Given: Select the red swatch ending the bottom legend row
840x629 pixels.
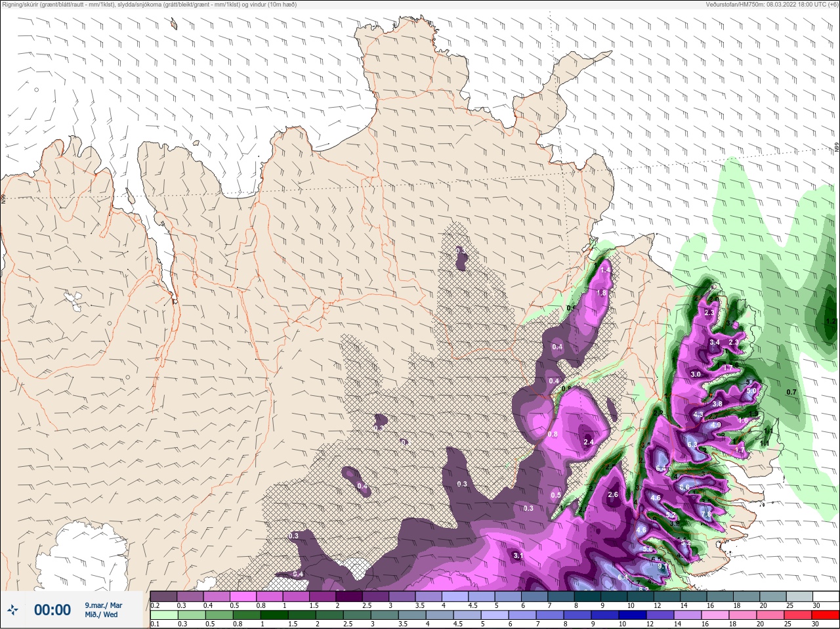Looking at the screenshot, I should coord(827,615).
